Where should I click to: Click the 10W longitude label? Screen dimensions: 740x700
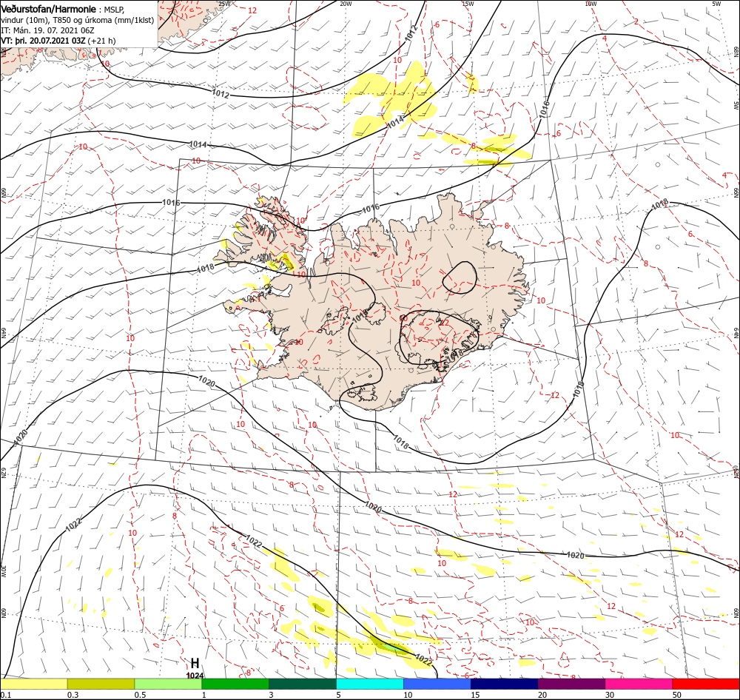pyautogui.click(x=591, y=4)
